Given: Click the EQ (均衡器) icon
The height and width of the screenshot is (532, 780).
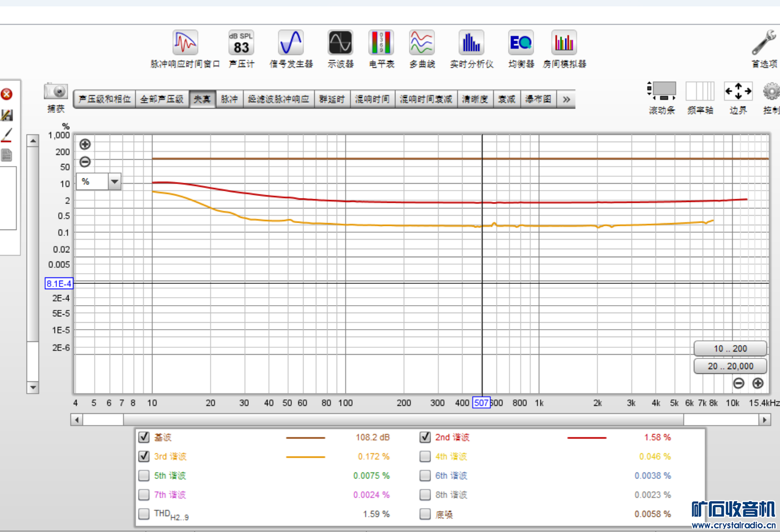Looking at the screenshot, I should tap(521, 43).
